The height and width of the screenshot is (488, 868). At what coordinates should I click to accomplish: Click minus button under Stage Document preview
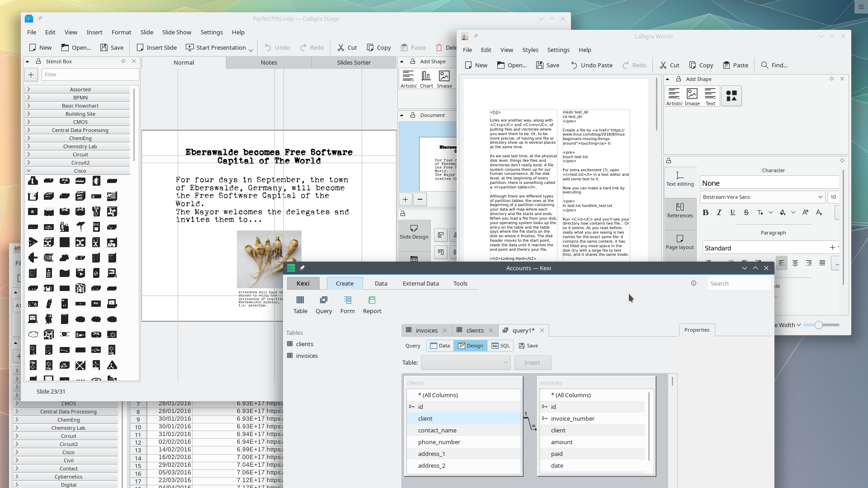pyautogui.click(x=420, y=199)
